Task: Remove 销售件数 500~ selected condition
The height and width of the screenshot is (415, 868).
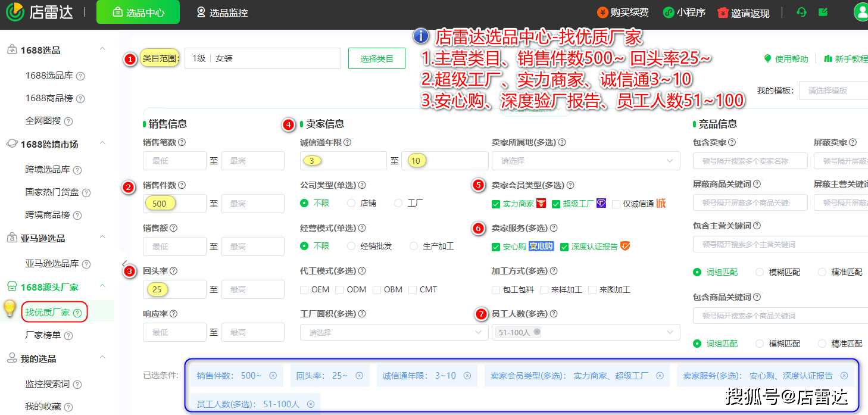Action: pos(273,376)
